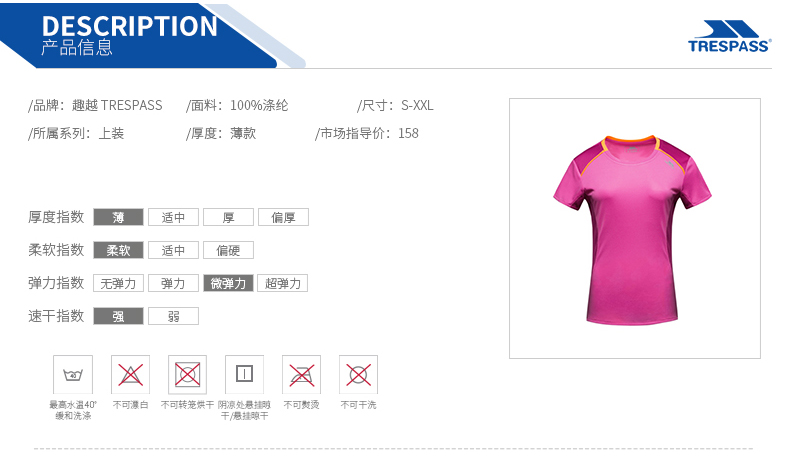The height and width of the screenshot is (460, 790).
Task: Click the no dry-clean circle icon
Action: pyautogui.click(x=358, y=375)
